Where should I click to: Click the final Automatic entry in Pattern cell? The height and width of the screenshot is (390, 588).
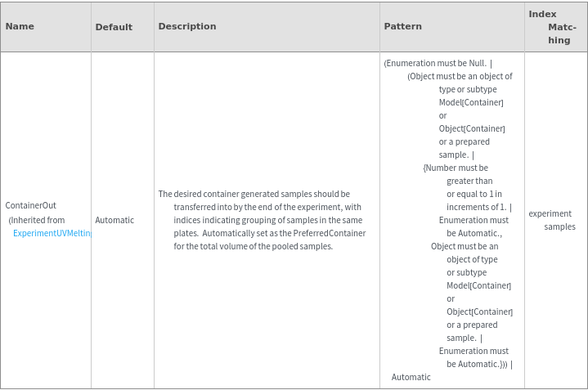[x=411, y=377]
